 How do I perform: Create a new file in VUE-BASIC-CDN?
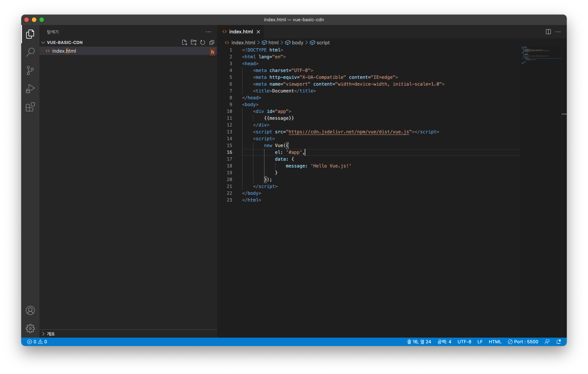pos(185,42)
